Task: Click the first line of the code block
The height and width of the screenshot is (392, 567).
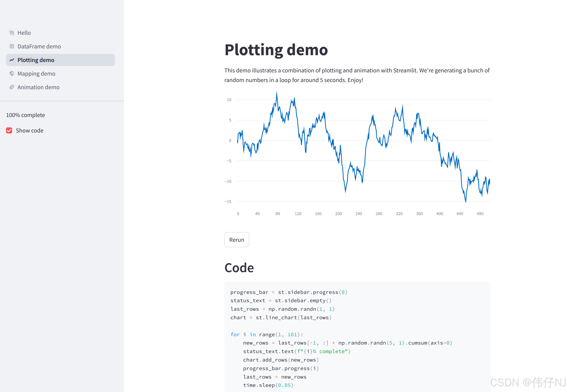Action: coord(289,292)
